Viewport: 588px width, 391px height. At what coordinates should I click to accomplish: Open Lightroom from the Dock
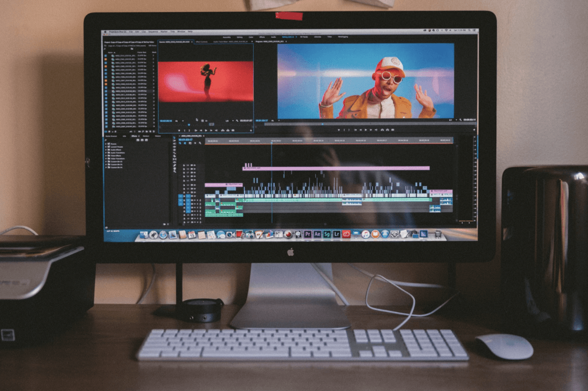[x=337, y=234]
